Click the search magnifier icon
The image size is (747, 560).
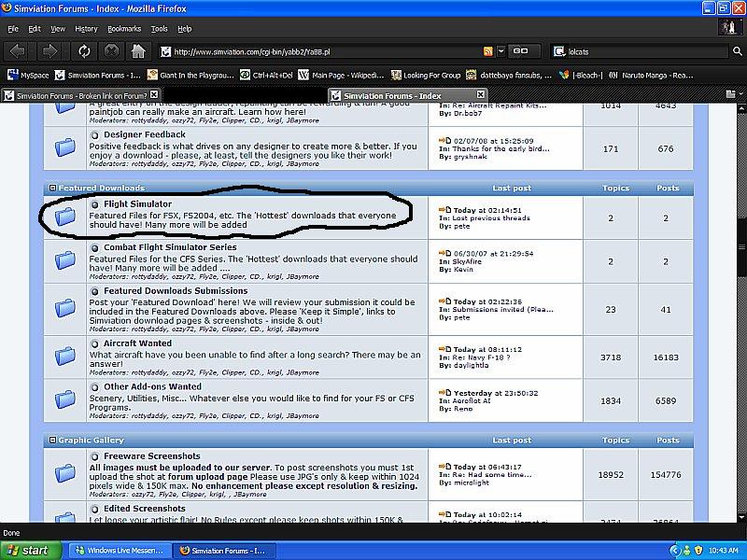click(x=737, y=51)
